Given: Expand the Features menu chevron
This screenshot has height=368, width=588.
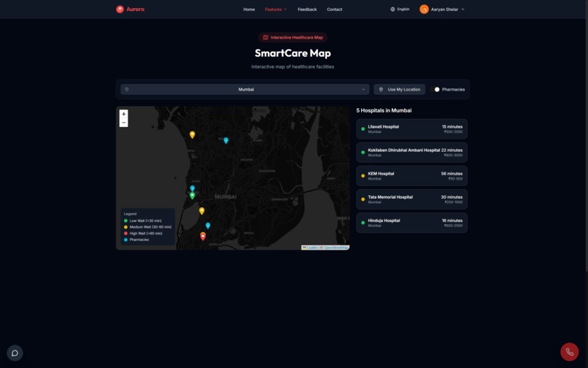Looking at the screenshot, I should click(x=285, y=9).
